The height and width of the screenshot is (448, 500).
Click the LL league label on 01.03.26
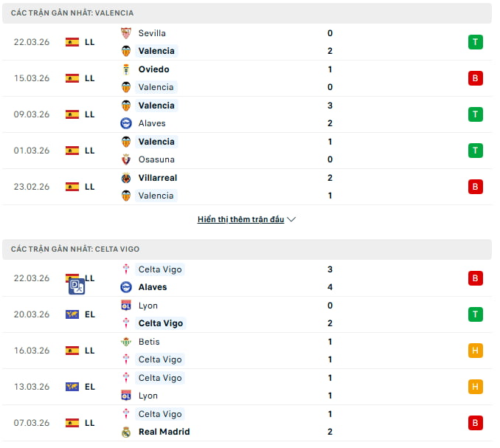point(90,151)
